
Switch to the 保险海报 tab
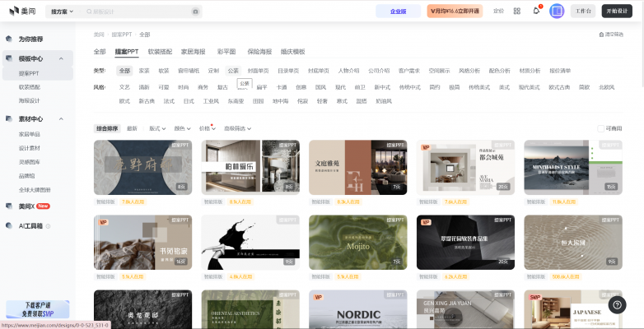tap(259, 52)
